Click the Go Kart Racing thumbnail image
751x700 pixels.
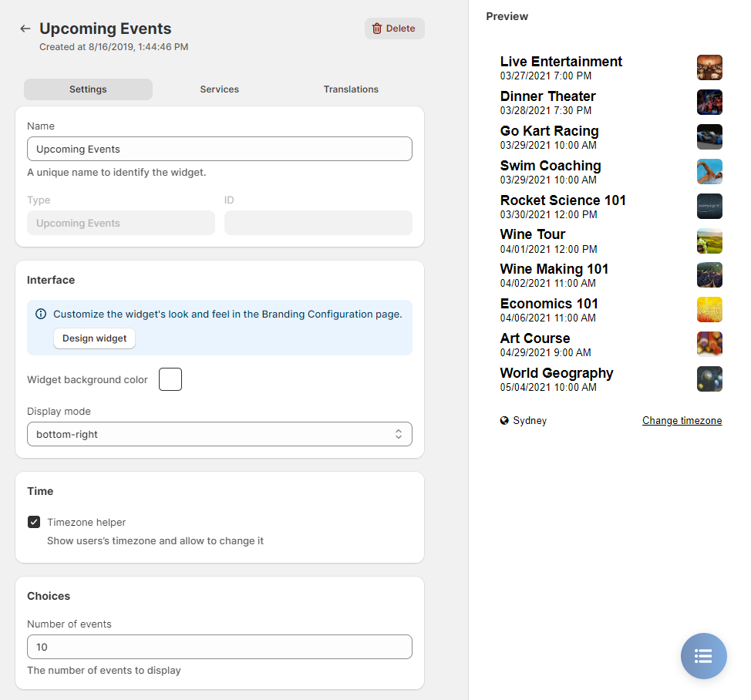tap(709, 137)
